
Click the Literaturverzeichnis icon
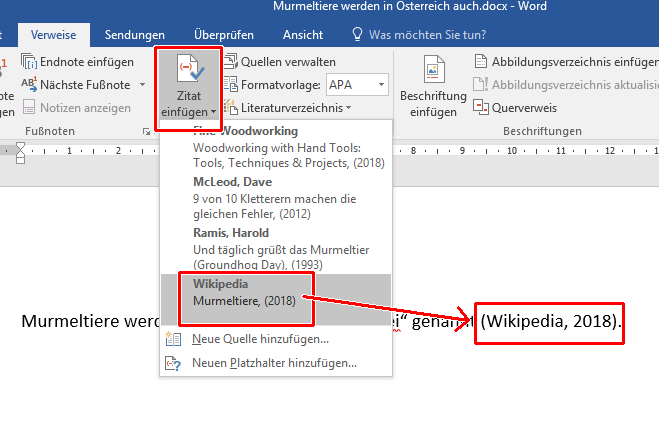click(x=231, y=107)
